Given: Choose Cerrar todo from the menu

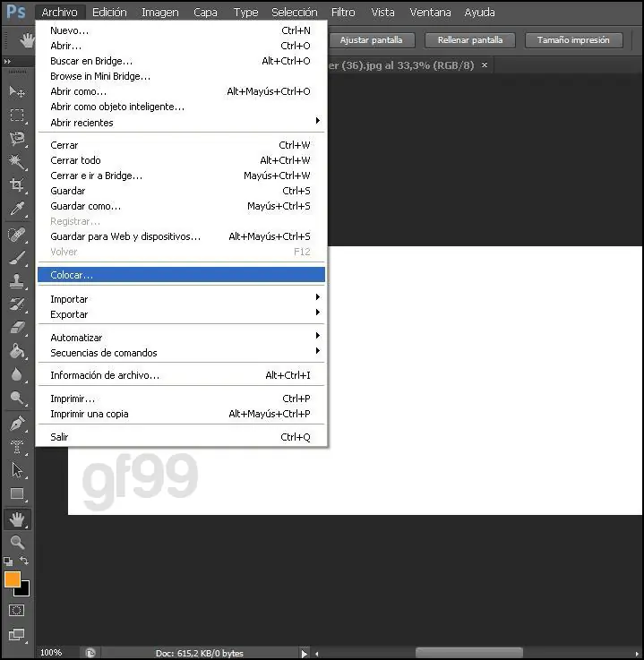Looking at the screenshot, I should tap(181, 160).
